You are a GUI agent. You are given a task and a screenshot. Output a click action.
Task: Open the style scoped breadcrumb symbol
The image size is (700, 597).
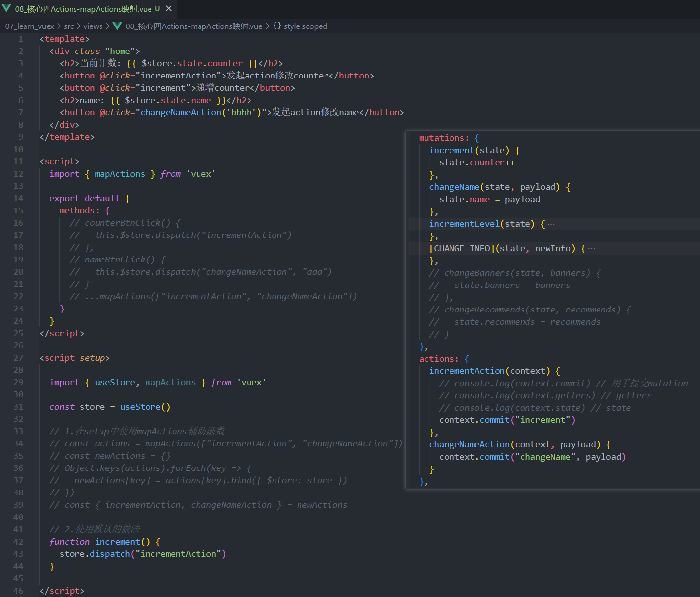click(305, 26)
